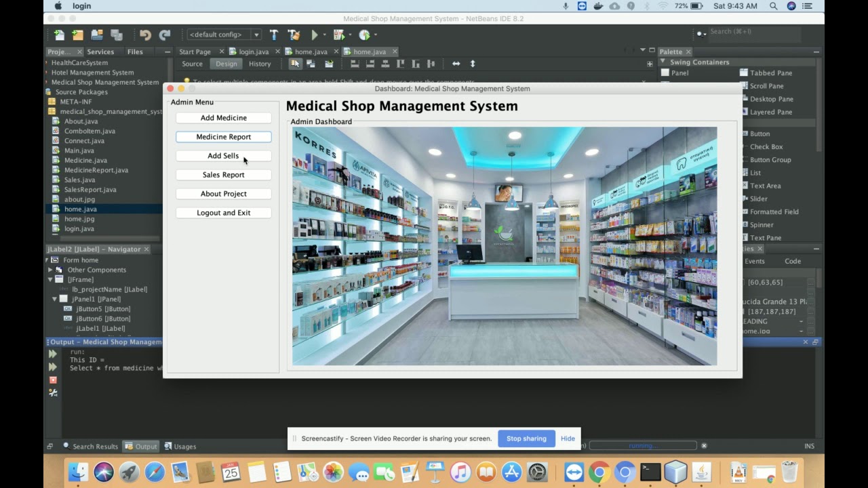868x488 pixels.
Task: Click the Profile Project toolbar icon
Action: 364,35
